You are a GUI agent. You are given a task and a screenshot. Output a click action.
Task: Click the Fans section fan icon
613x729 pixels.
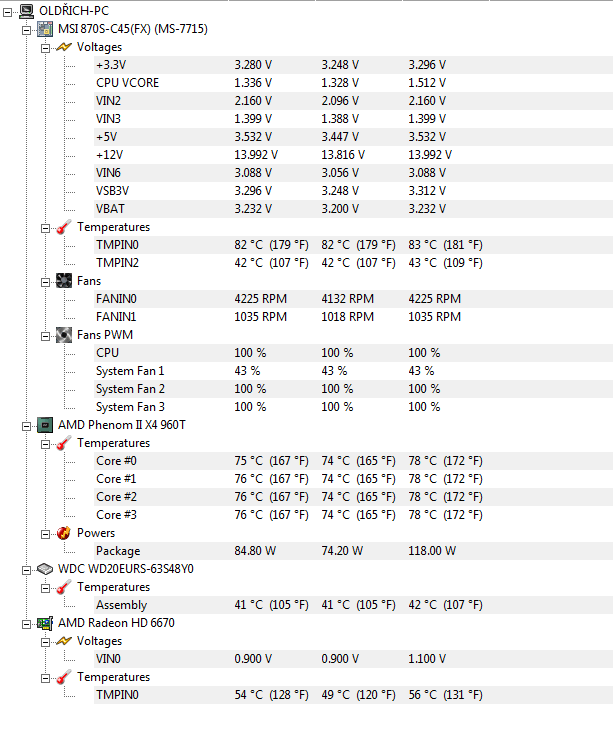coord(63,281)
